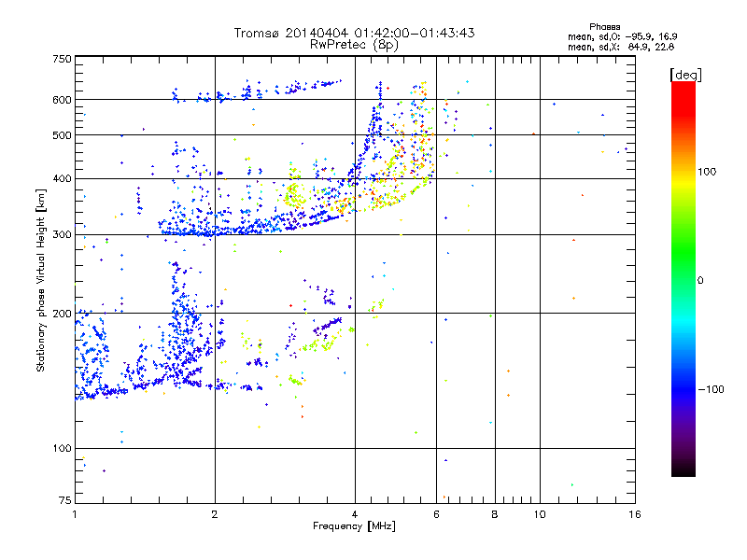This screenshot has height=560, width=747.
Task: Click the 'Frequency [MHz]' axis label
Action: tap(354, 526)
